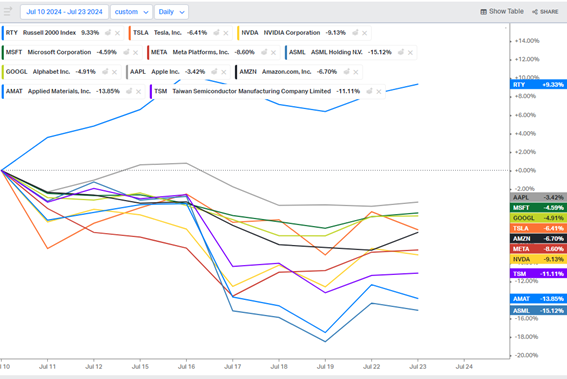Select the ASML -15.12% axis label
The width and height of the screenshot is (567, 379).
tap(538, 311)
